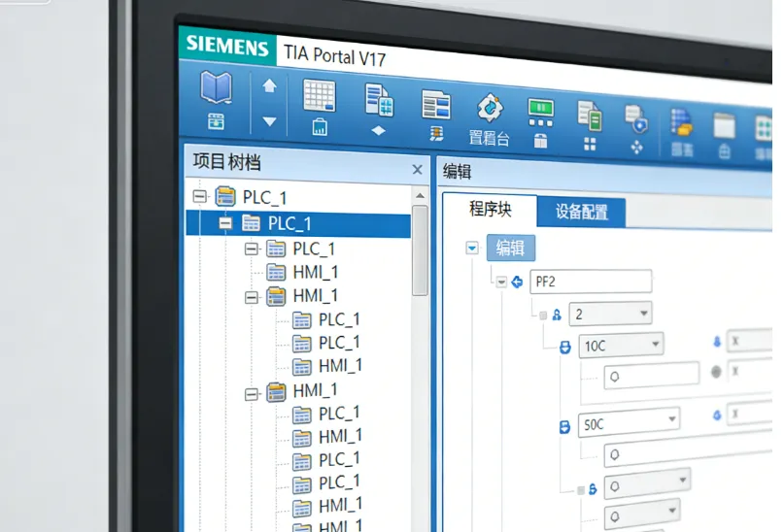Click the document with grid toolbar icon
This screenshot has width=784, height=532.
(x=379, y=100)
